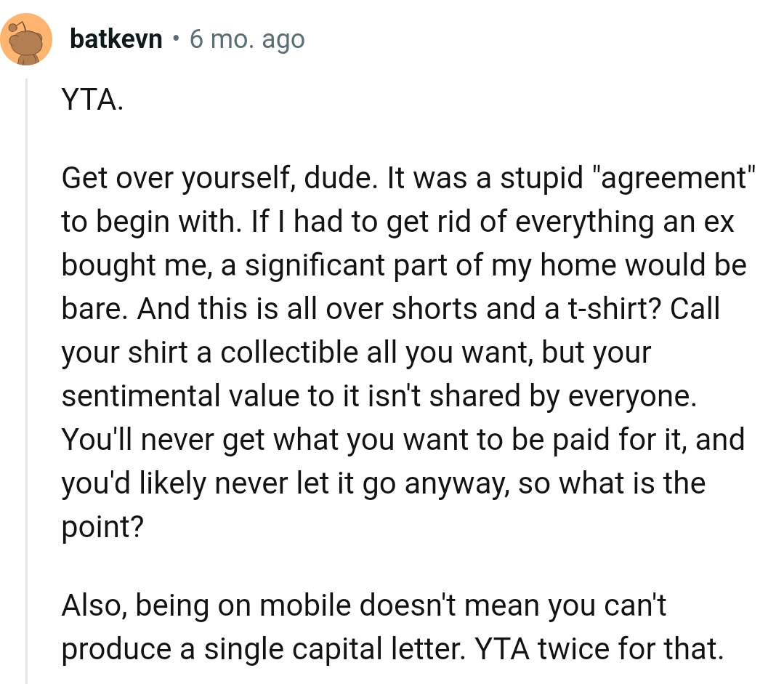The image size is (784, 684).
Task: Click batkevn's Snoo avatar icon
Action: pos(25,40)
